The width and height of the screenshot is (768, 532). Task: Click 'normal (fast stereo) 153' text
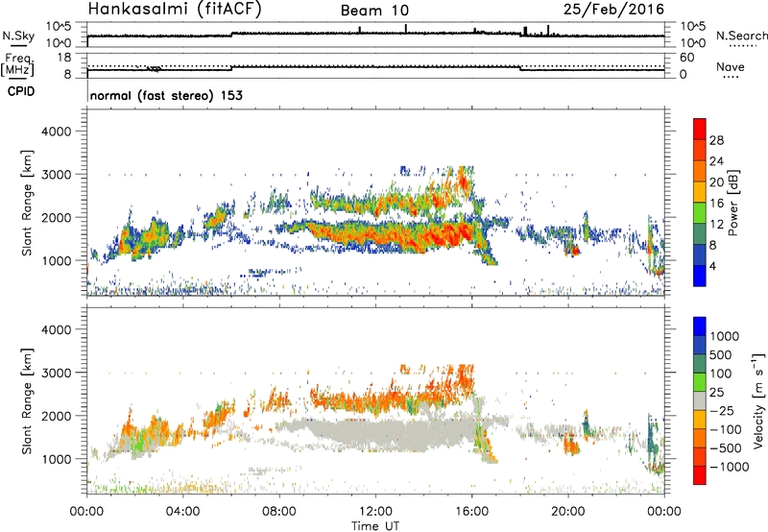166,95
